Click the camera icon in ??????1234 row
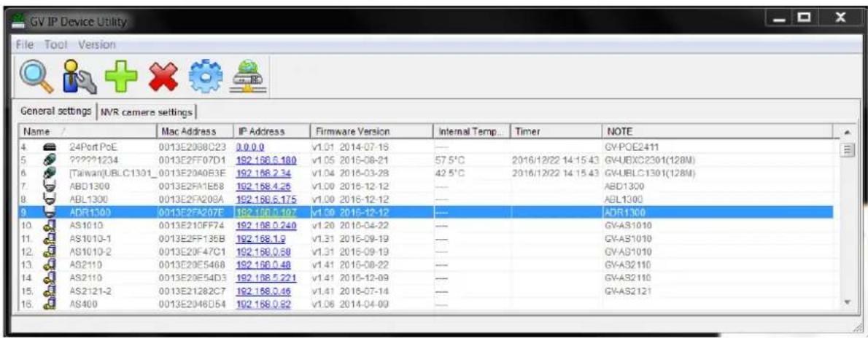 (x=49, y=160)
